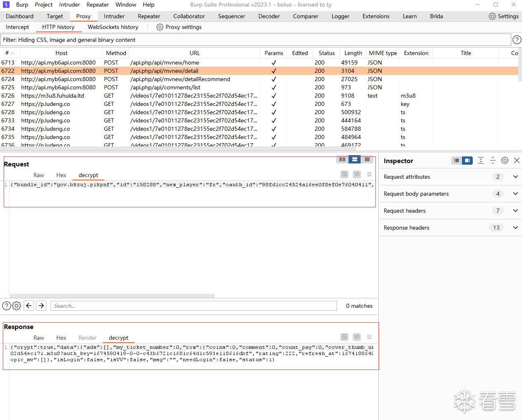The image size is (522, 420).
Task: Open search help icon beside search bar
Action: click(x=7, y=306)
